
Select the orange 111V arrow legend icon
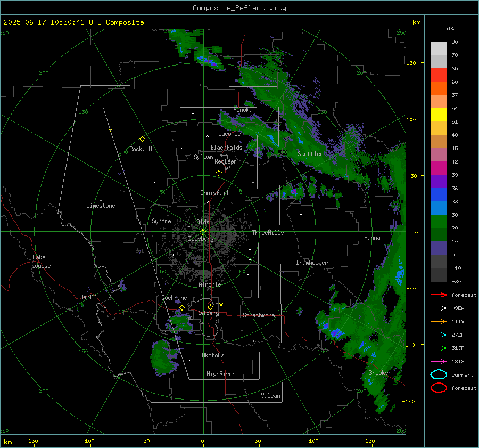[439, 321]
